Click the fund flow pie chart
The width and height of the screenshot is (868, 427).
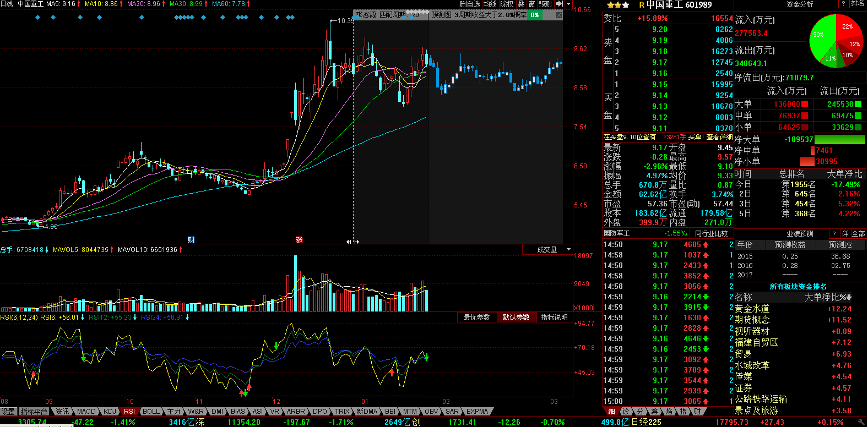coord(836,42)
